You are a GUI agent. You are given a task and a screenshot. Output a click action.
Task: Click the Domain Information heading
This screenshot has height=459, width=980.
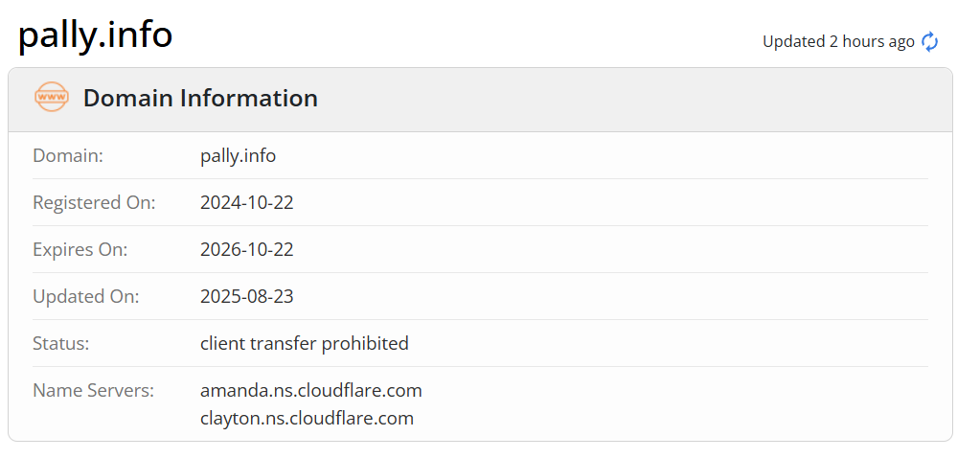pos(200,98)
